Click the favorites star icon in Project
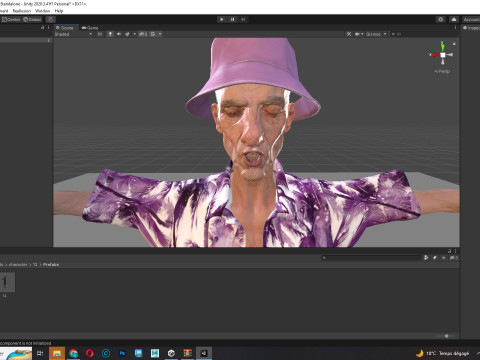 click(443, 257)
